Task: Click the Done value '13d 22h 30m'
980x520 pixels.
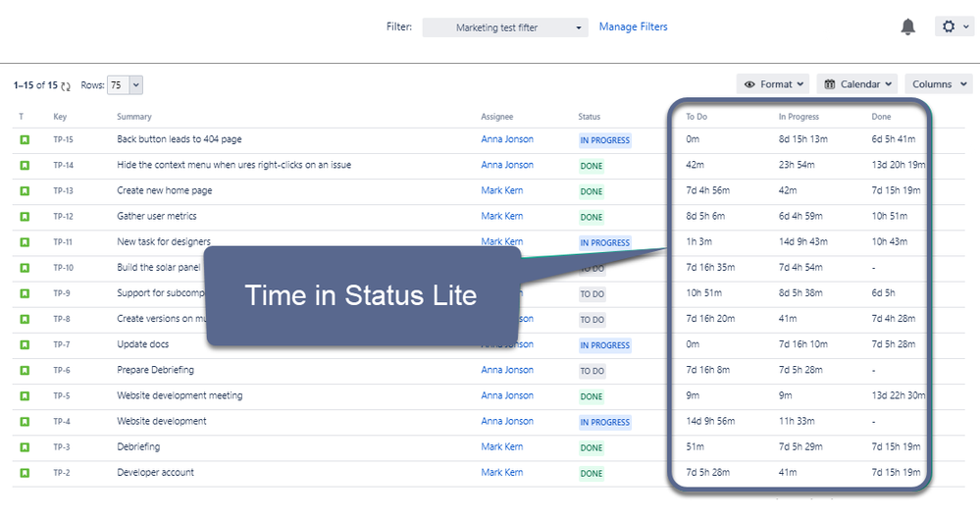Action: (899, 395)
